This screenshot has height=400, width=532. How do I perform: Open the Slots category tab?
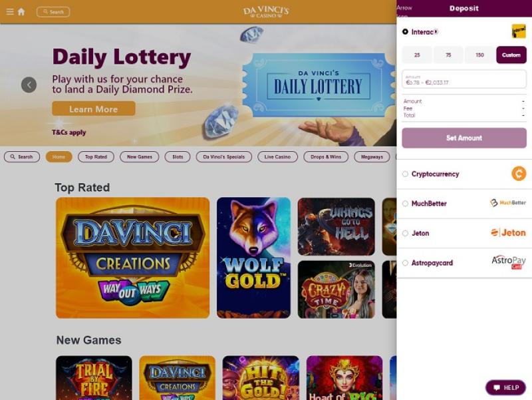tap(178, 157)
